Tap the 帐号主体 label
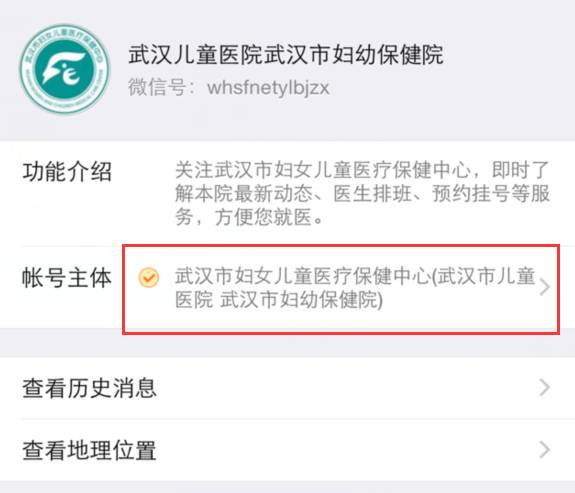 [x=67, y=278]
